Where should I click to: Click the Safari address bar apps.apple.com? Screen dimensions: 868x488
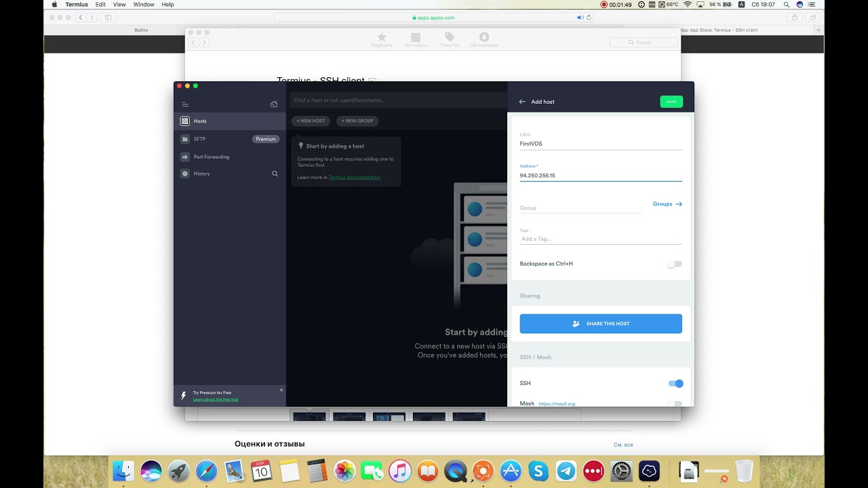click(x=433, y=18)
